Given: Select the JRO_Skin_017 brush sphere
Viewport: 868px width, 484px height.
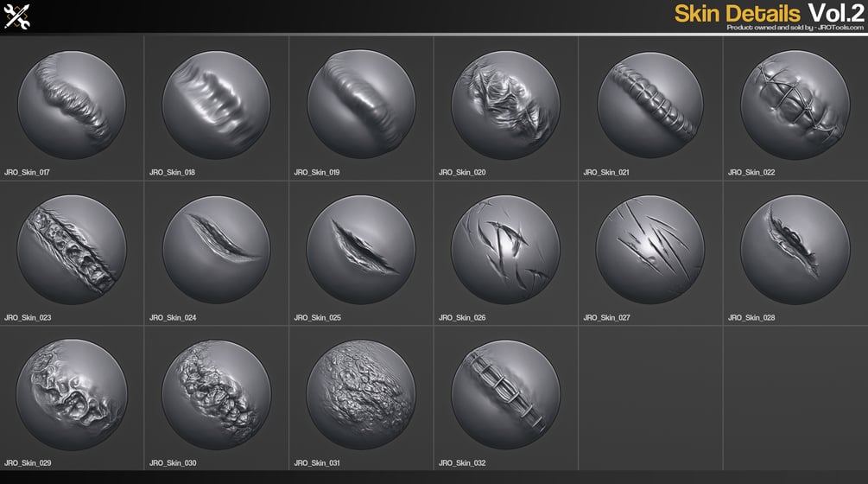Looking at the screenshot, I should tap(72, 105).
